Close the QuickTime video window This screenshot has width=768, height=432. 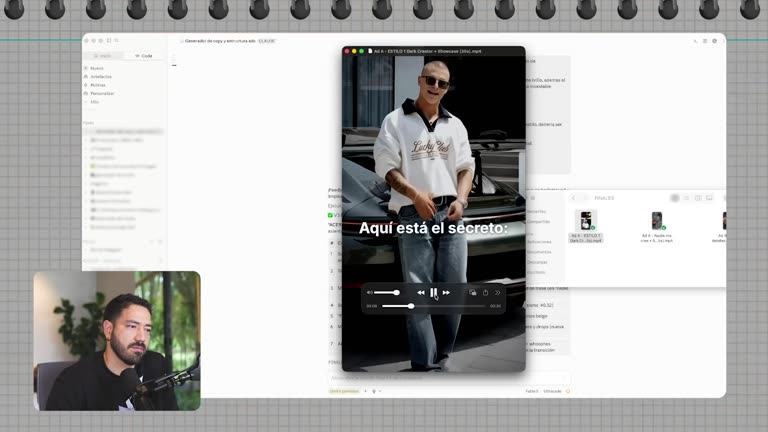(347, 51)
